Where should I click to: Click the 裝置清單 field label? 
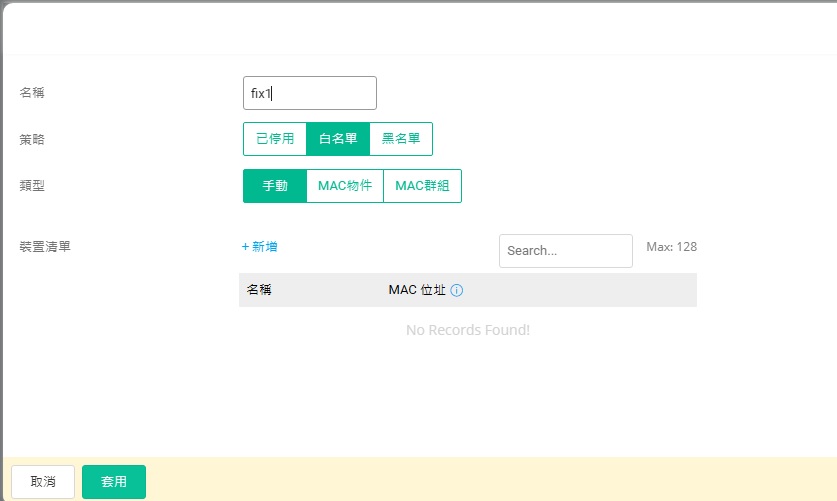45,246
